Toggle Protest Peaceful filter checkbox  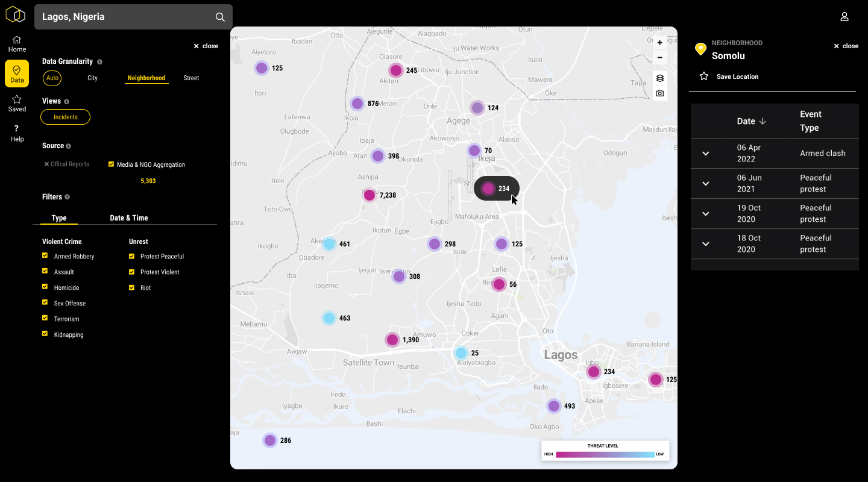click(132, 255)
